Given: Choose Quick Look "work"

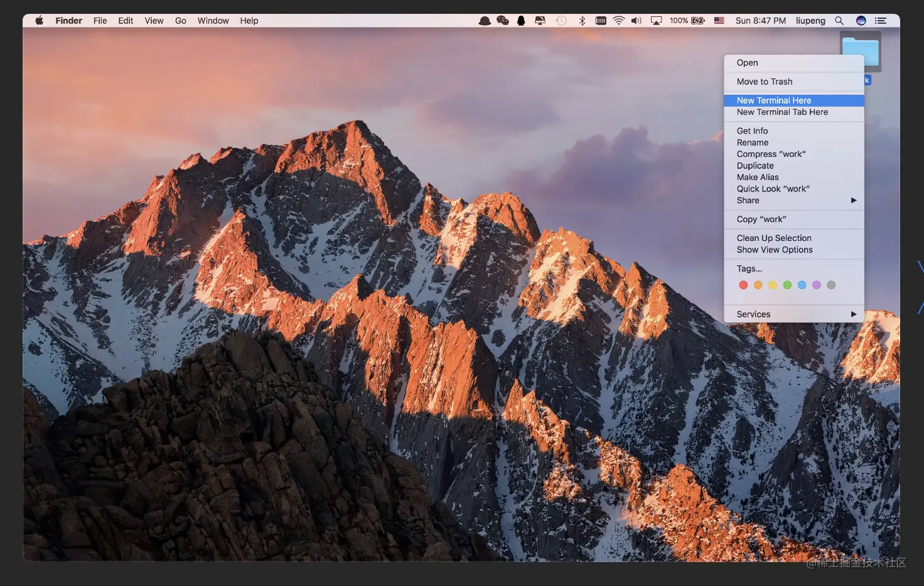Looking at the screenshot, I should (794, 189).
